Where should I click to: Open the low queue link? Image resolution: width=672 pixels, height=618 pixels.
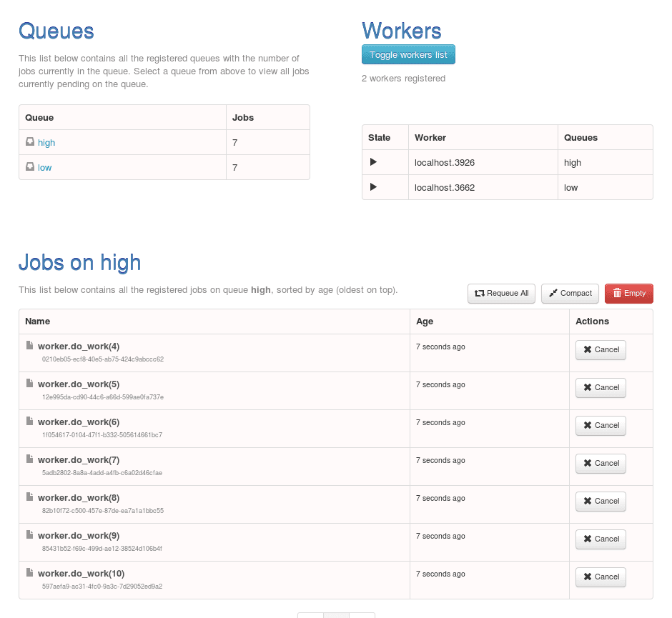coord(44,167)
